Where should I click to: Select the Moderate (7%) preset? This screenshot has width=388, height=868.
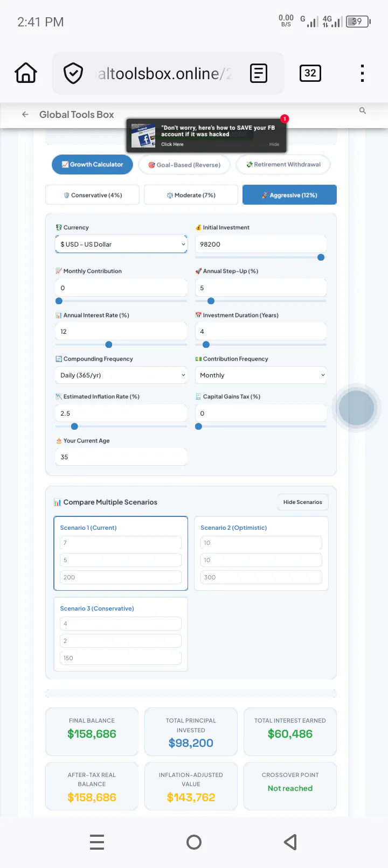[x=191, y=195]
